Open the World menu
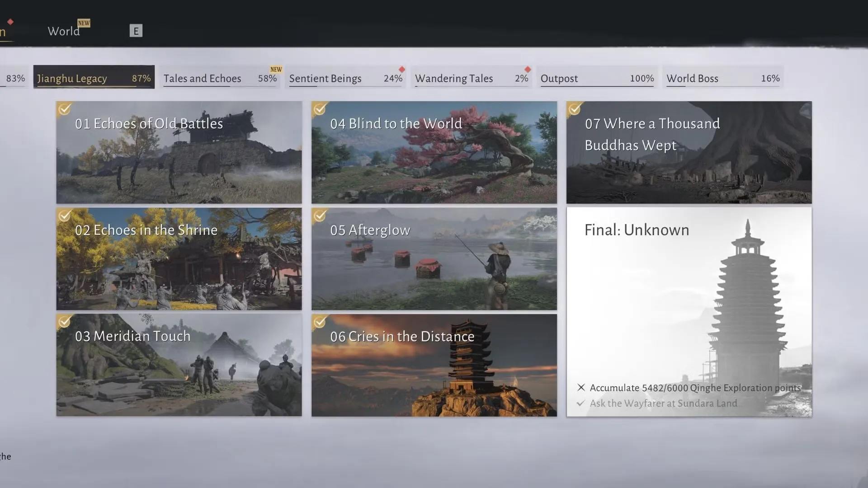The height and width of the screenshot is (488, 868). tap(63, 31)
